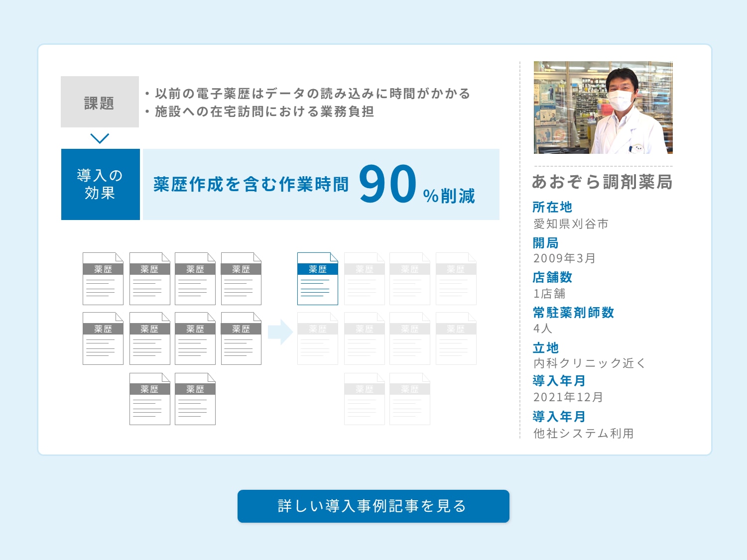Click the blue highlighted 薬歴 document icon
747x560 pixels.
317,279
